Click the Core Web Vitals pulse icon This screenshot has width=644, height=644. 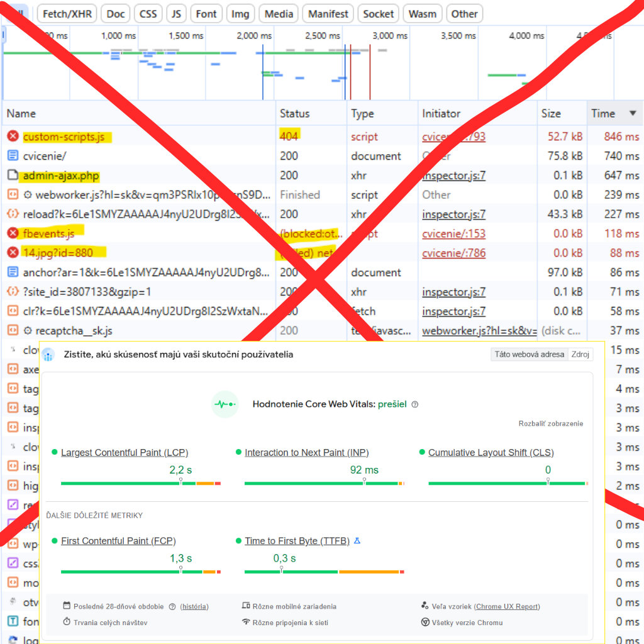click(x=225, y=404)
